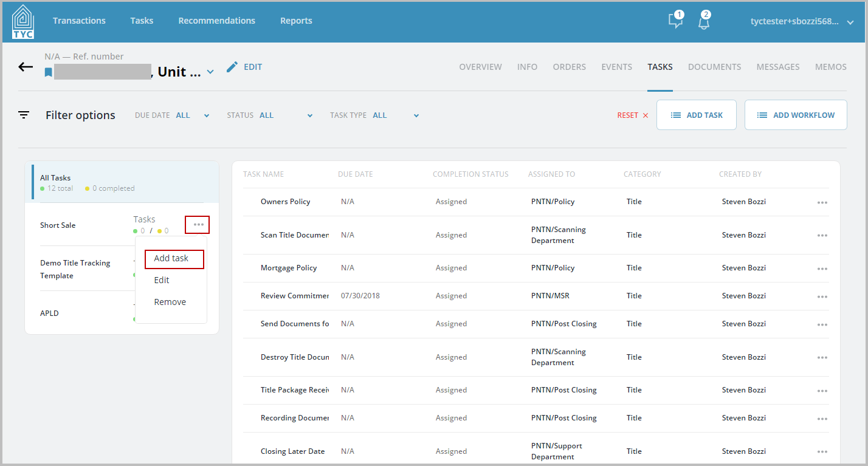Open three-dots menu for Mortgage Policy row
Viewport: 868px width, 466px height.
click(822, 269)
